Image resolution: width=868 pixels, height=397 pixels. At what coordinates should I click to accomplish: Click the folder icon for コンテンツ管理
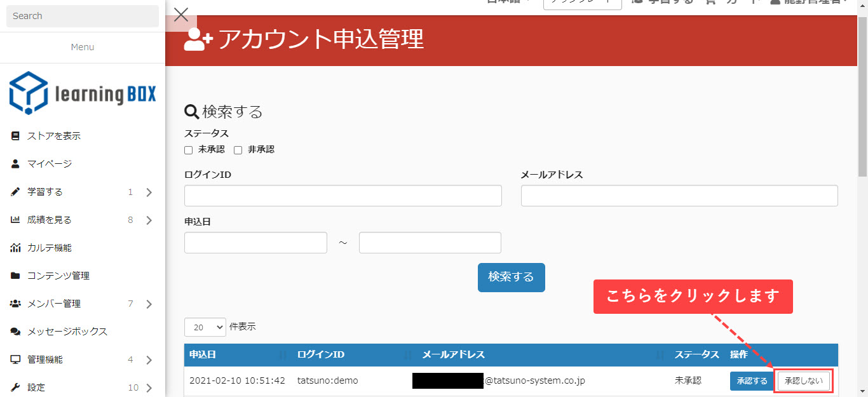(x=15, y=276)
